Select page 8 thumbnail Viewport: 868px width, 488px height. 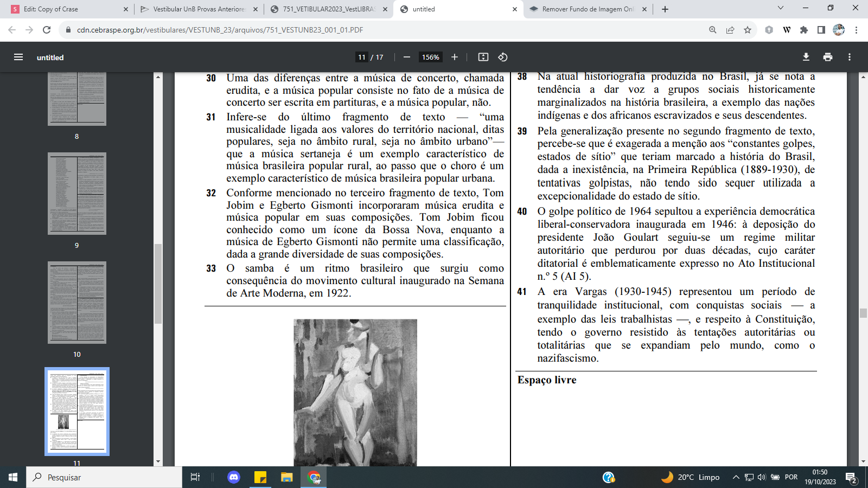click(77, 98)
